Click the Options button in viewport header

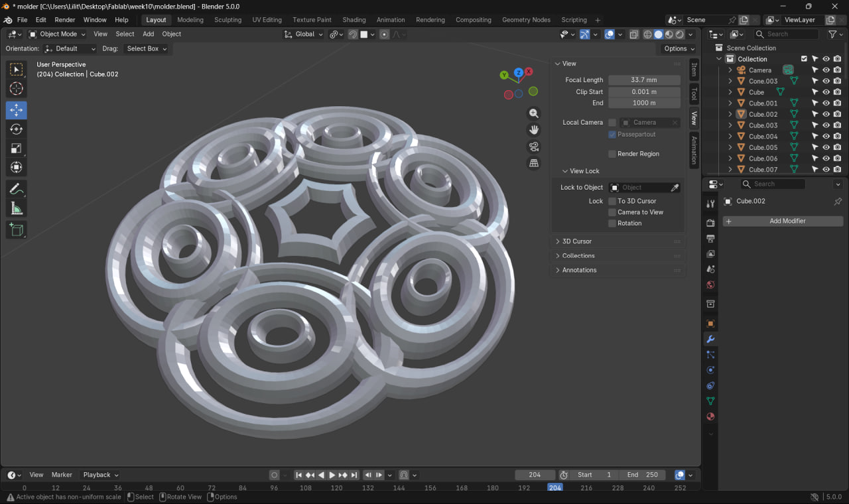point(679,48)
